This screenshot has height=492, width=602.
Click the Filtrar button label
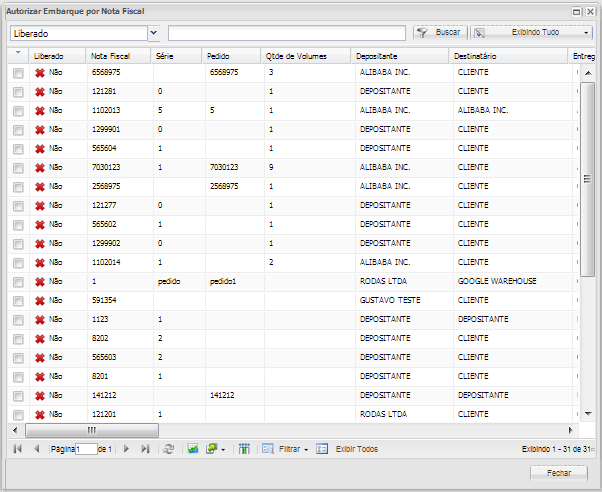point(289,449)
